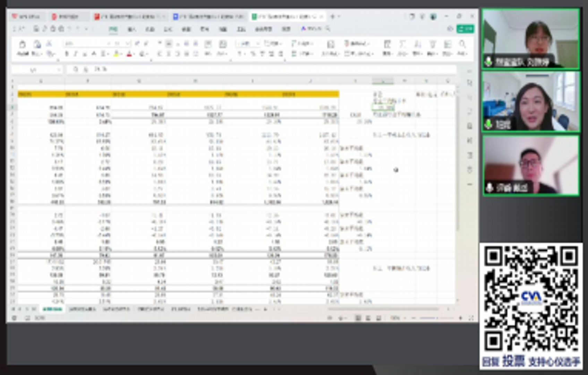Toggle bold formatting in ribbon
Screen dimensions: 588x375
[x=67, y=54]
